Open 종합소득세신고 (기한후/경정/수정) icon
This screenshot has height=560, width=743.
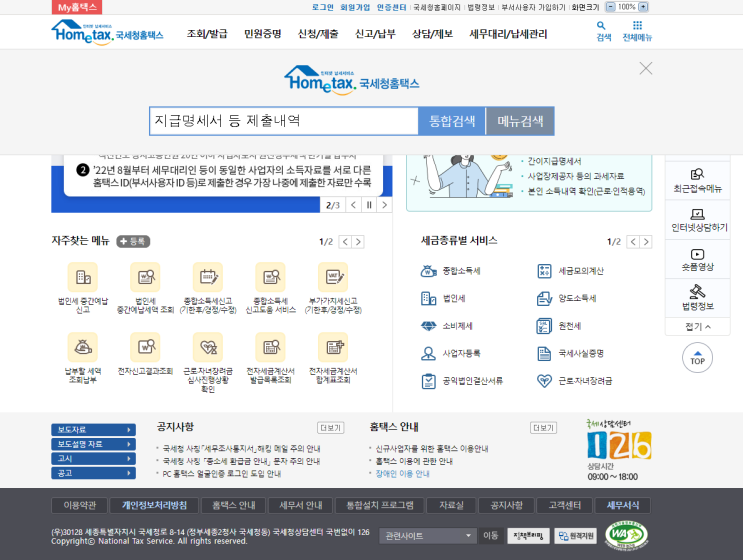208,277
